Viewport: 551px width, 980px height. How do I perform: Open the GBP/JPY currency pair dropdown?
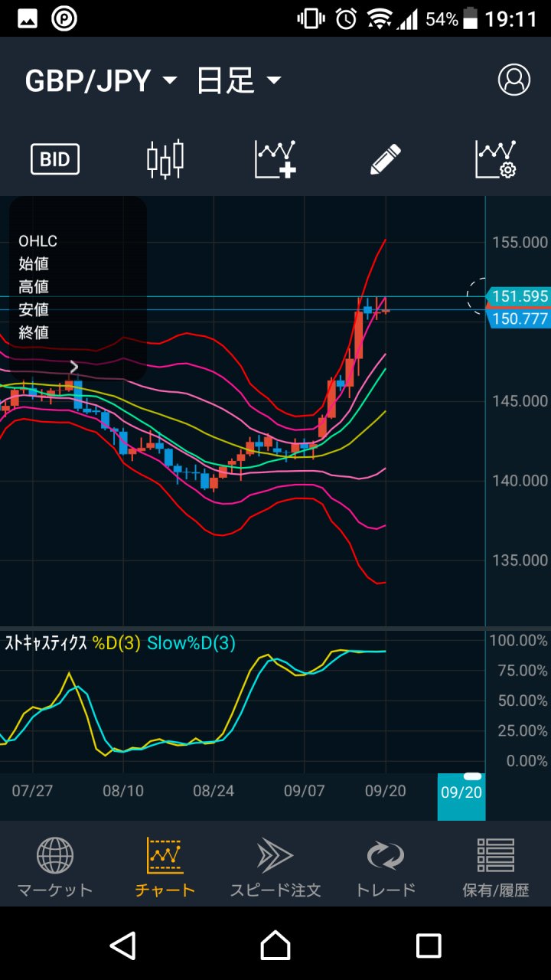[101, 80]
